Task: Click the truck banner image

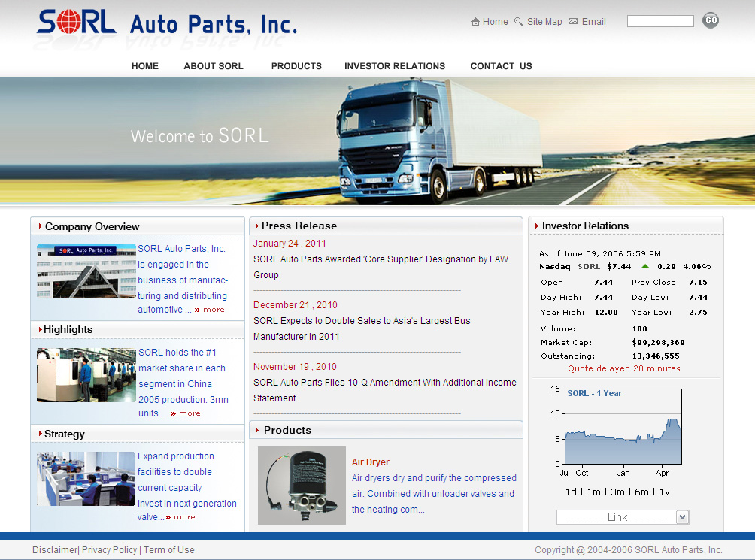Action: click(x=377, y=141)
